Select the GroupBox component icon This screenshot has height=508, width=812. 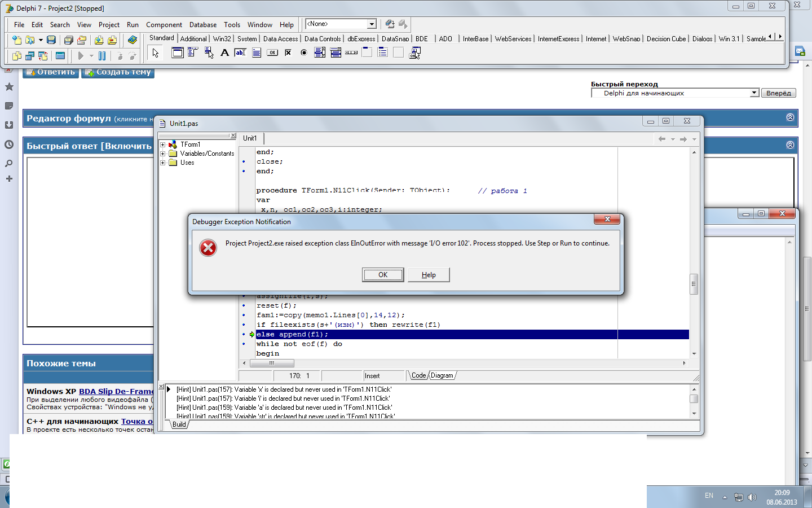(367, 52)
